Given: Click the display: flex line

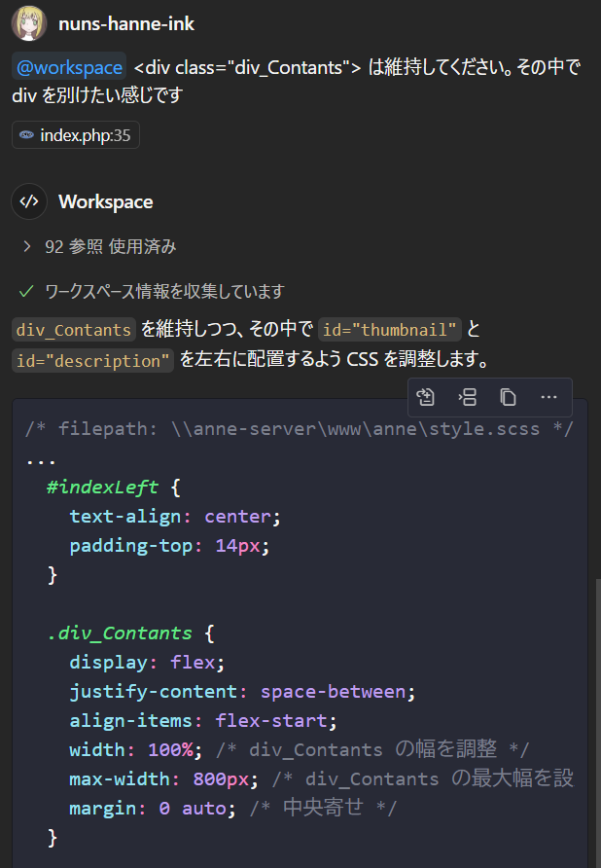Looking at the screenshot, I should (x=147, y=662).
